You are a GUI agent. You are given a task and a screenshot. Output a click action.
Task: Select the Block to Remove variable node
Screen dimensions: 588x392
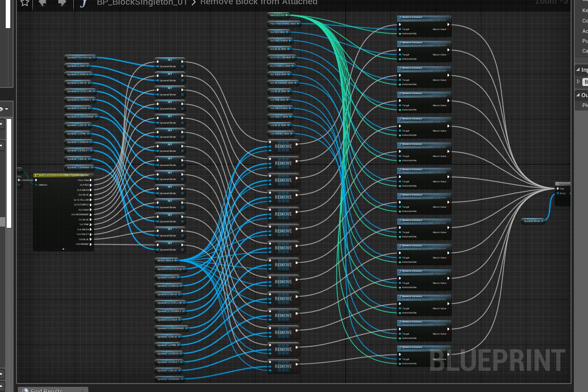click(x=167, y=260)
